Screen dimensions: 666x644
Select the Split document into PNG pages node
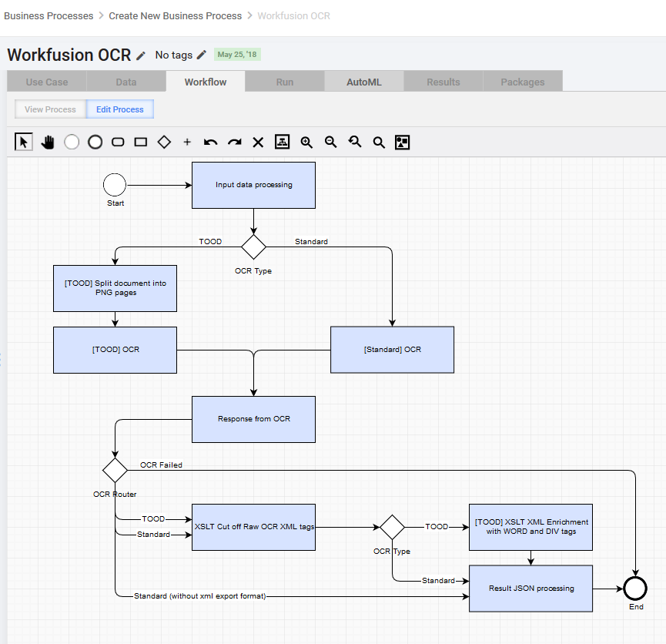pyautogui.click(x=115, y=288)
